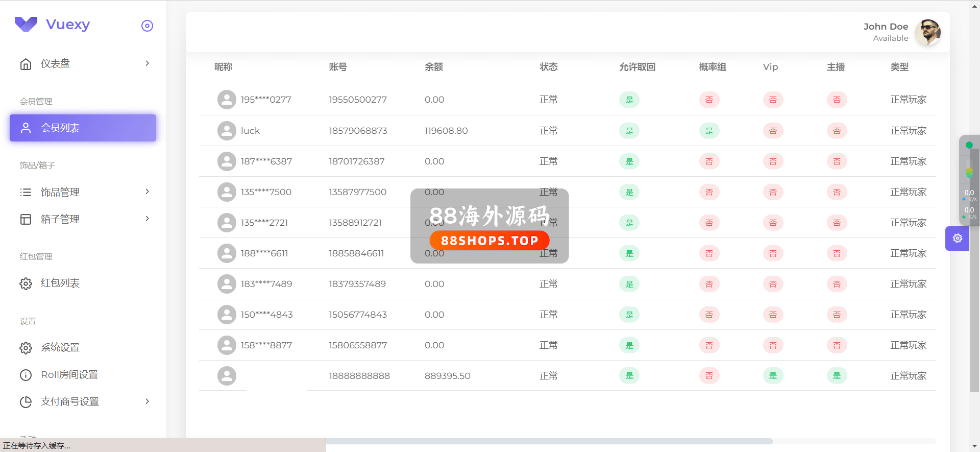Click the 账号 column header
Screen dimensions: 980x452
(338, 67)
